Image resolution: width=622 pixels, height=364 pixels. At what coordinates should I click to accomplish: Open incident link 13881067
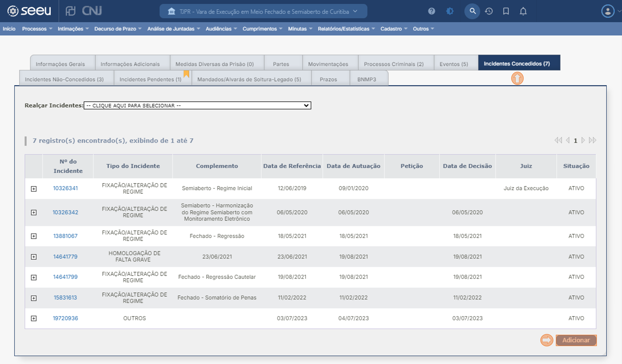pos(65,236)
